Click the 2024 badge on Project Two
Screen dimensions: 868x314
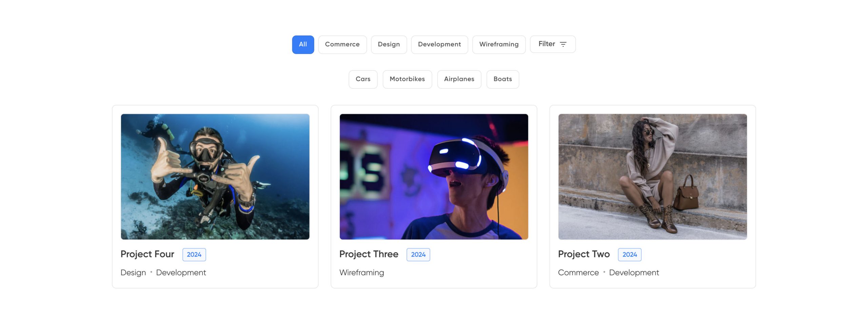pos(629,254)
